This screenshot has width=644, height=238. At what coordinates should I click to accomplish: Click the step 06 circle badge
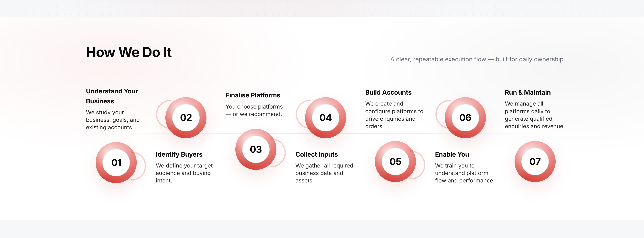[x=465, y=118]
